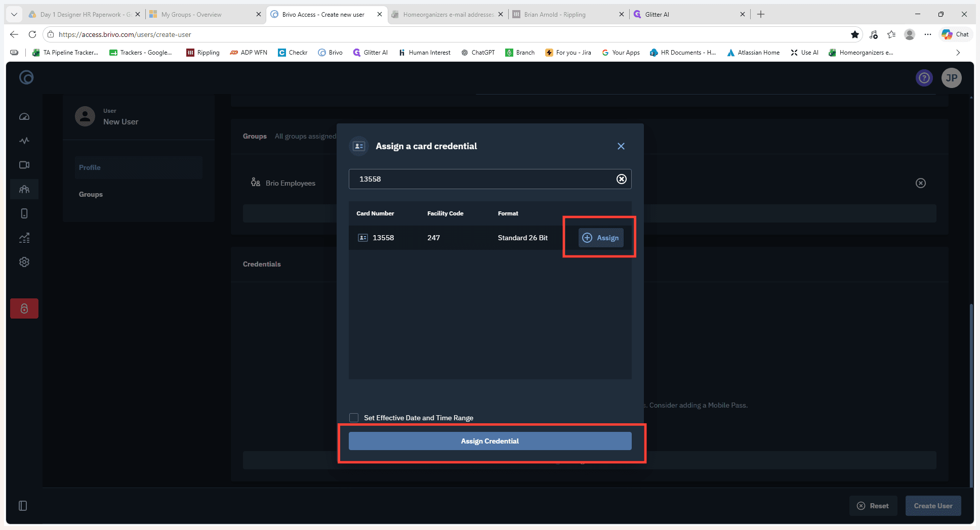Open the reports chart icon in sidebar
Image resolution: width=980 pixels, height=530 pixels.
point(24,238)
